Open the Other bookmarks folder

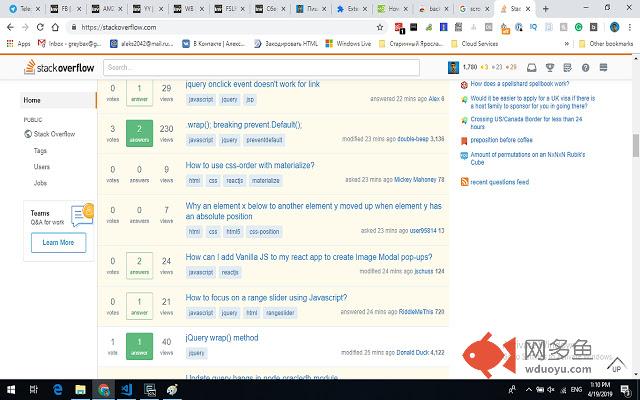click(610, 44)
